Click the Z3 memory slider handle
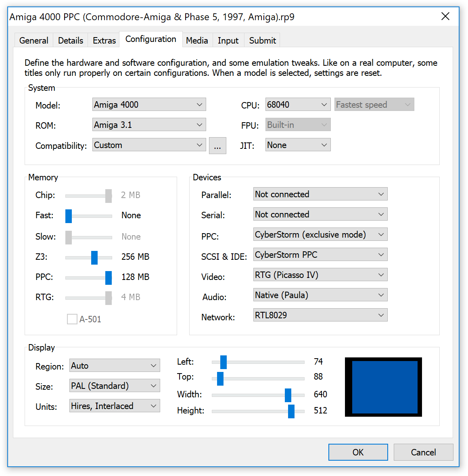 (x=94, y=257)
